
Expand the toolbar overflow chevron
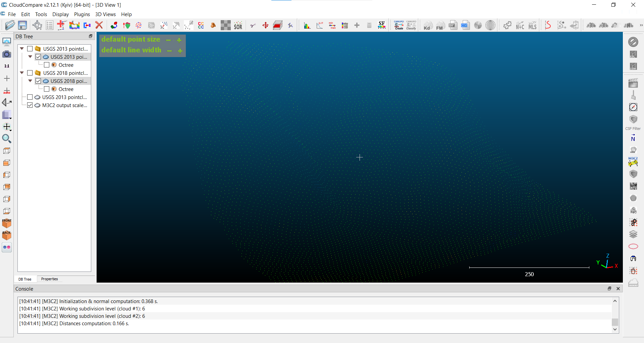tap(641, 25)
